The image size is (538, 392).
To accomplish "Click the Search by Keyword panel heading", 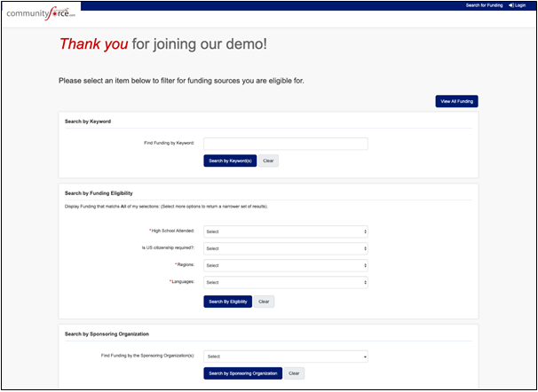I will pos(88,121).
